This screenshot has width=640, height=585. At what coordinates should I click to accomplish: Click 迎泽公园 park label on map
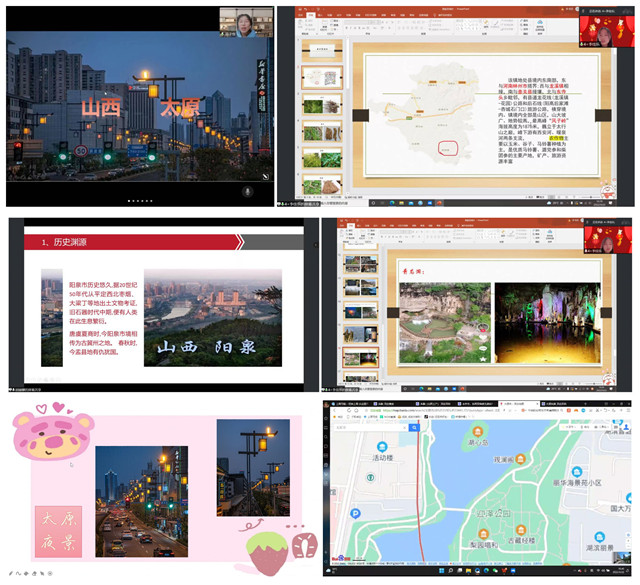pos(493,513)
